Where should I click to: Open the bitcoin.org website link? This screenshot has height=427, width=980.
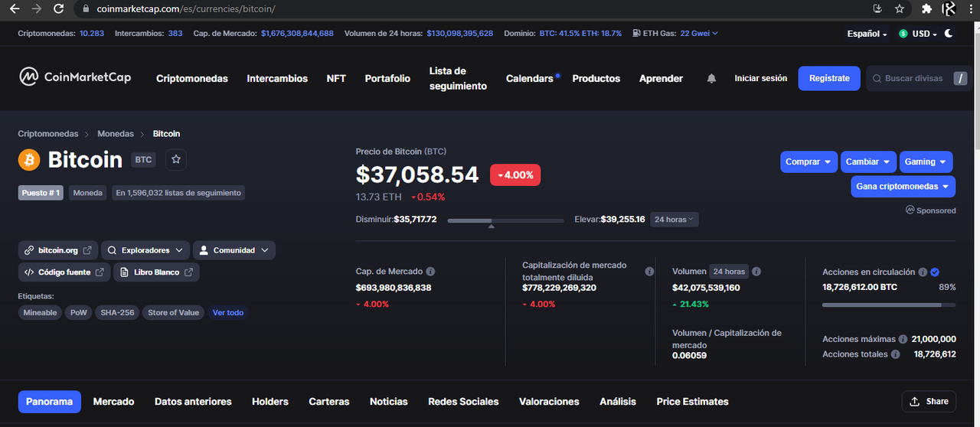pyautogui.click(x=58, y=250)
